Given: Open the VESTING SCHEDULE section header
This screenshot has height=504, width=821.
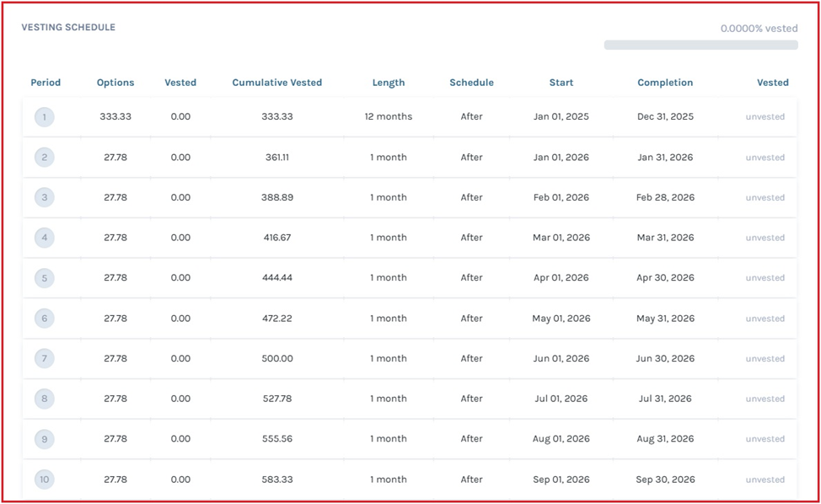Looking at the screenshot, I should click(67, 27).
